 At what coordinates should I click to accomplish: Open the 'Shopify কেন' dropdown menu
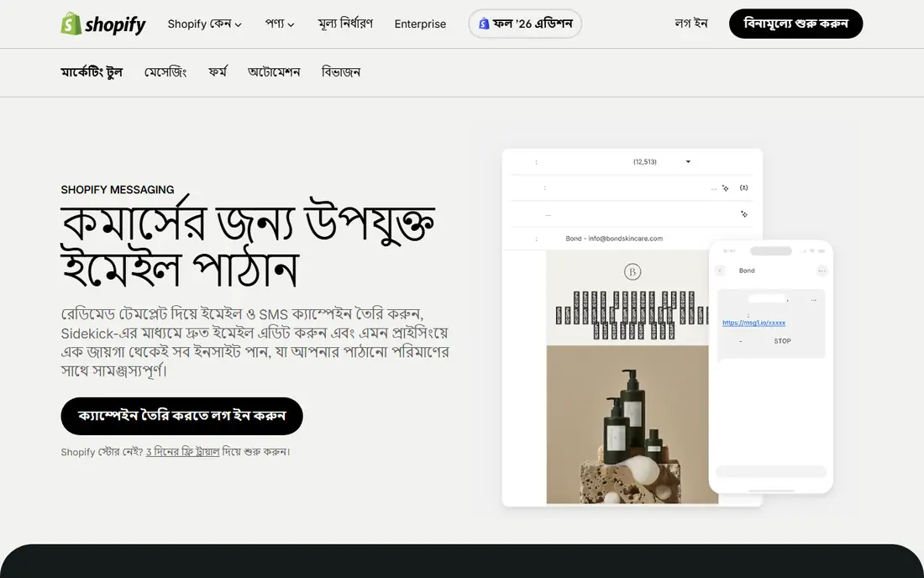(x=204, y=24)
